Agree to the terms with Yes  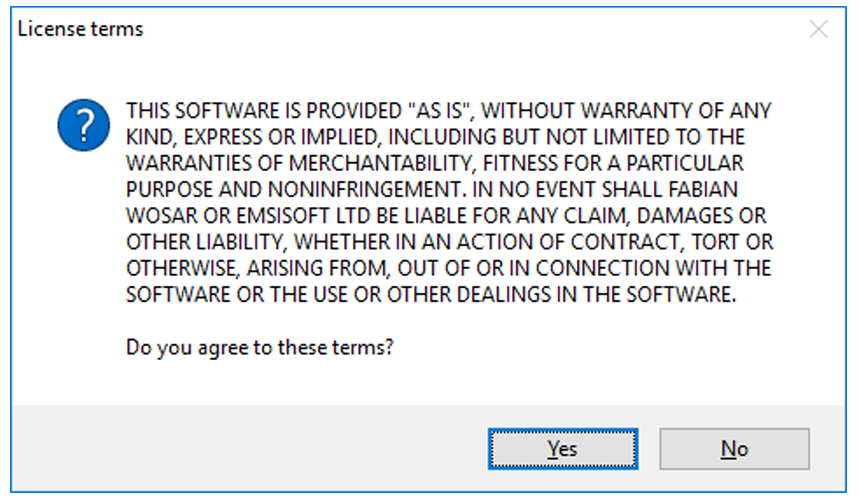pos(563,449)
